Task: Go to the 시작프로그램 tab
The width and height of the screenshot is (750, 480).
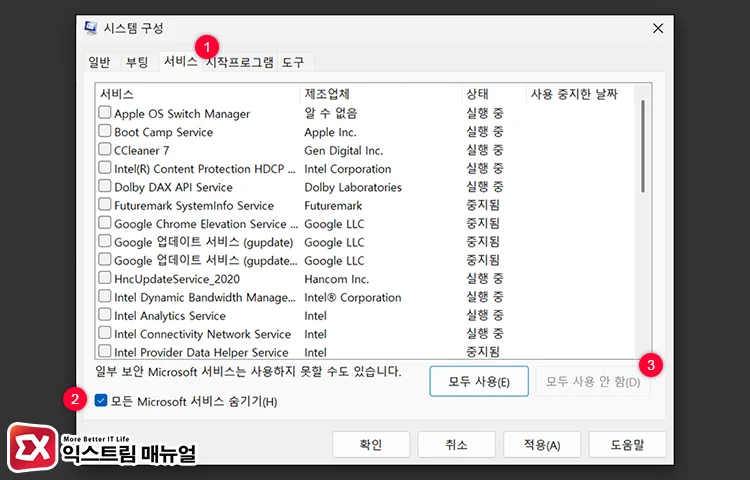Action: (240, 62)
